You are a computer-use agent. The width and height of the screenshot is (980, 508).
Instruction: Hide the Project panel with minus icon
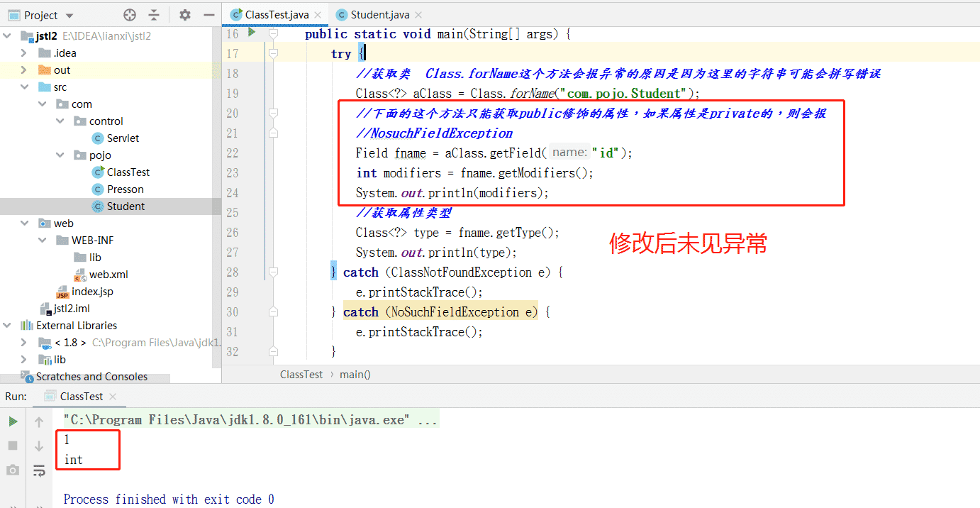coord(208,15)
